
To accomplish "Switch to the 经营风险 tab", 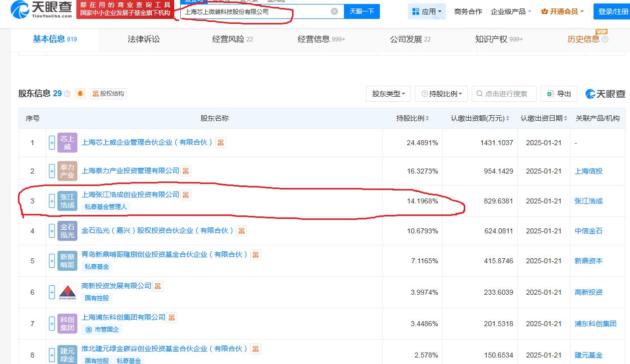I will click(232, 39).
